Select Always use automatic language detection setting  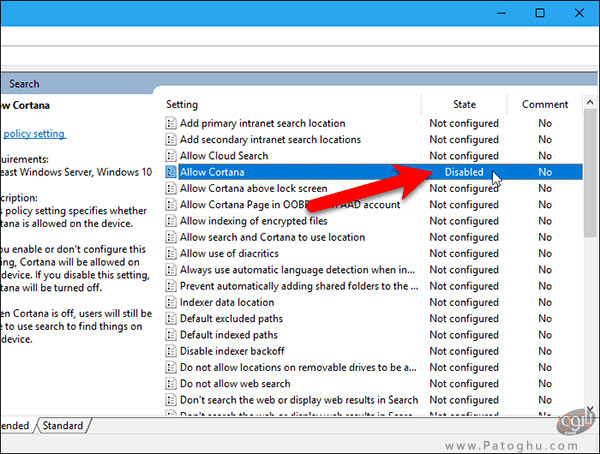[297, 270]
